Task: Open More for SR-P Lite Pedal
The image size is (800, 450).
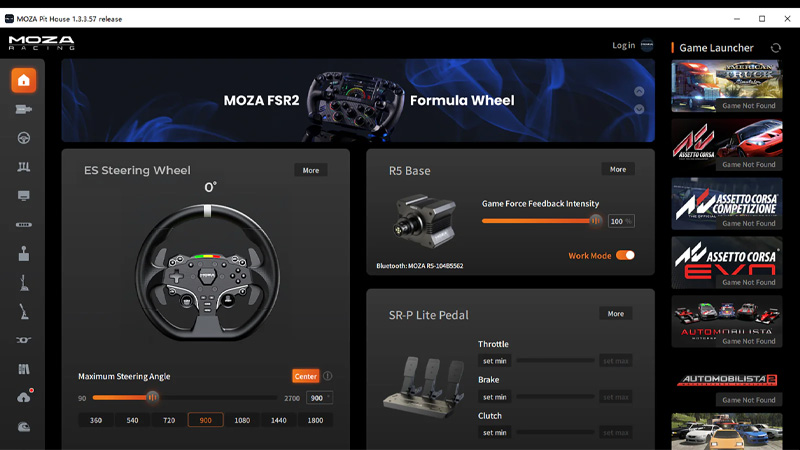Action: (616, 314)
